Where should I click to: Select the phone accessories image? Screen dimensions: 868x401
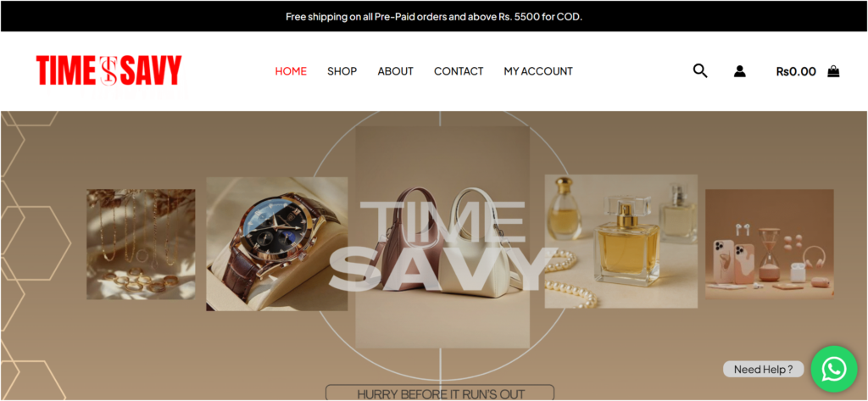click(x=770, y=243)
